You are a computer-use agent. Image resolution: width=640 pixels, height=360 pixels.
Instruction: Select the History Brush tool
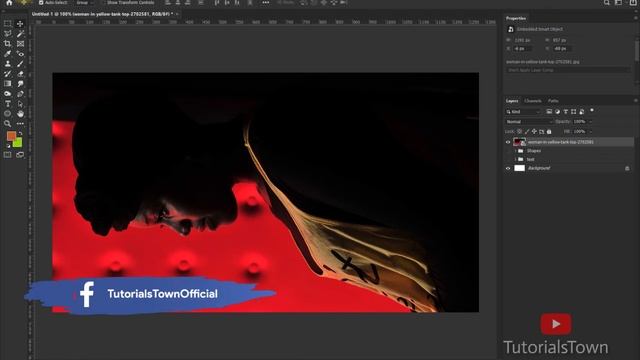tap(7, 73)
